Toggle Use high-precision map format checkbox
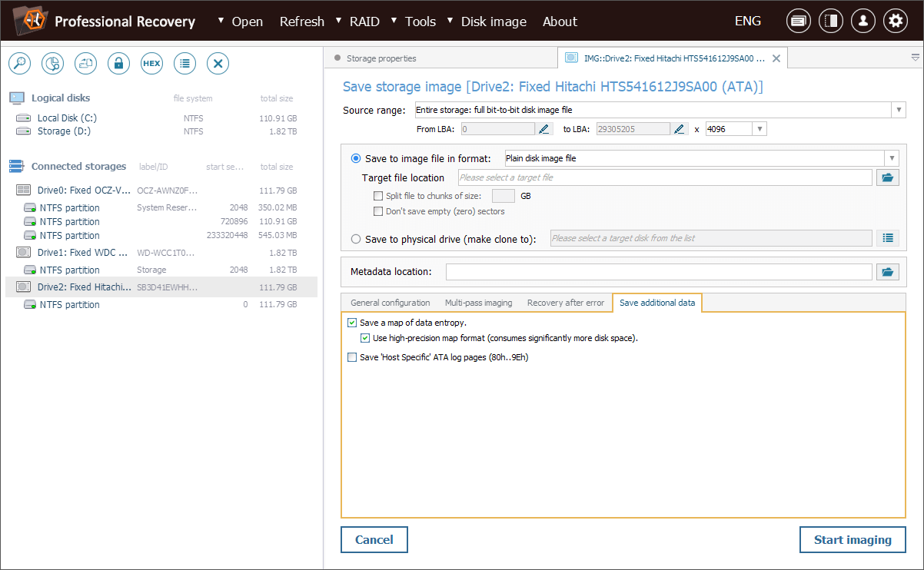The height and width of the screenshot is (570, 924). 365,338
